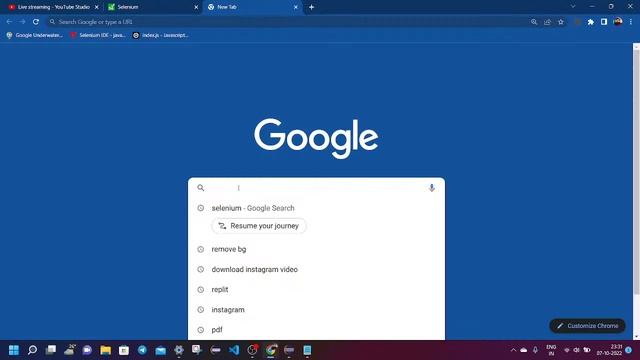
Task: Open the Extensions puzzle menu
Action: 591,22
